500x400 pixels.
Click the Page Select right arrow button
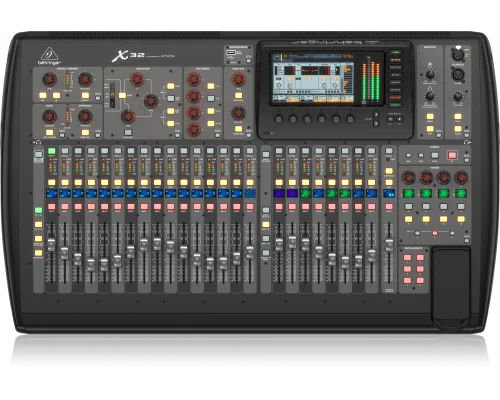(399, 119)
